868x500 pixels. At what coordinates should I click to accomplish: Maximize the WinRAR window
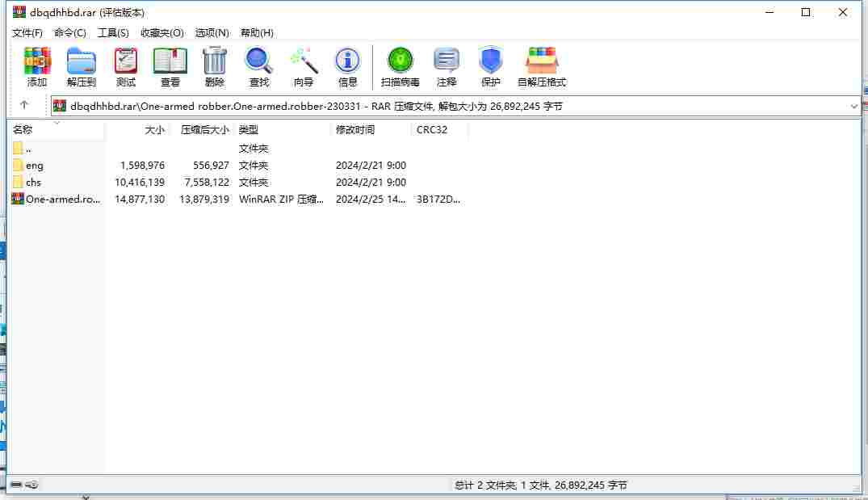[806, 11]
